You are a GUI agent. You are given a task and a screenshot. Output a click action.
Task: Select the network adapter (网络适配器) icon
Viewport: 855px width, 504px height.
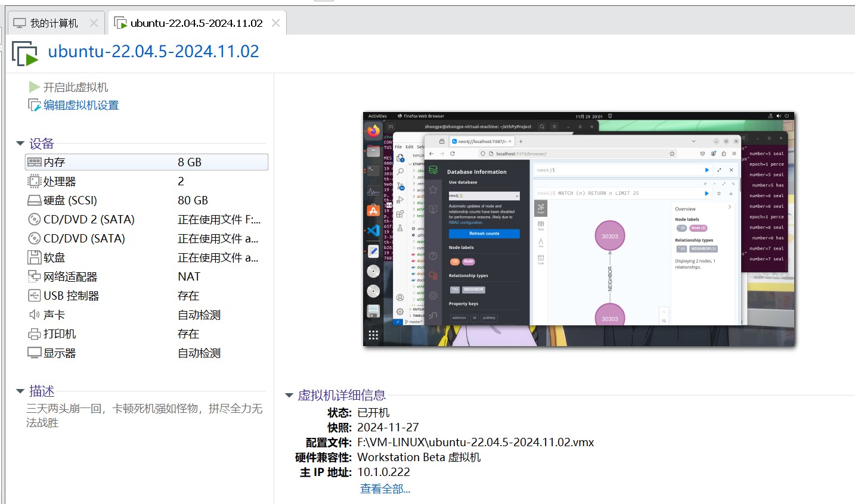(x=34, y=276)
